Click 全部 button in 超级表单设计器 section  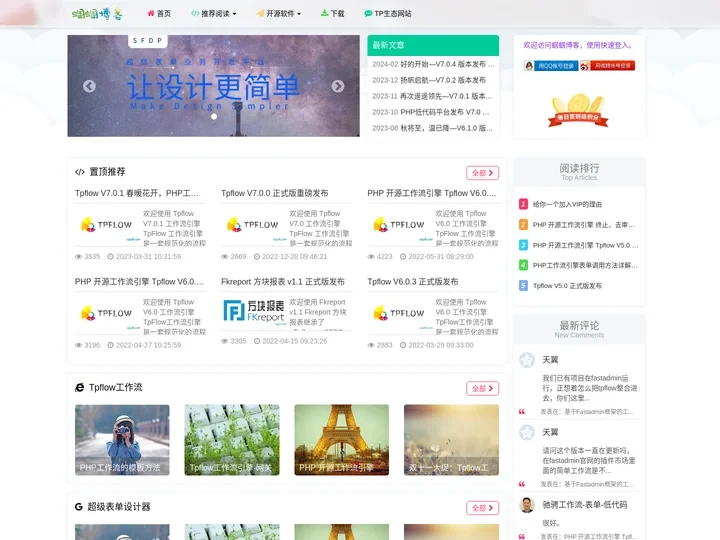tap(483, 508)
